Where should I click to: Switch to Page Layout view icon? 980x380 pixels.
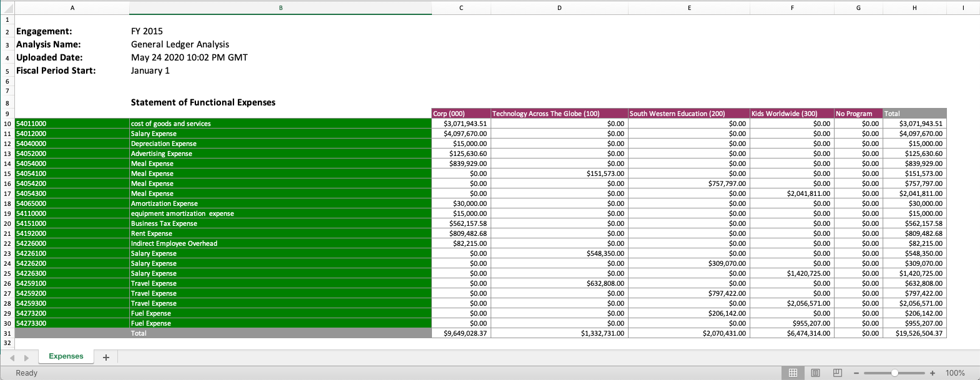[x=815, y=373]
